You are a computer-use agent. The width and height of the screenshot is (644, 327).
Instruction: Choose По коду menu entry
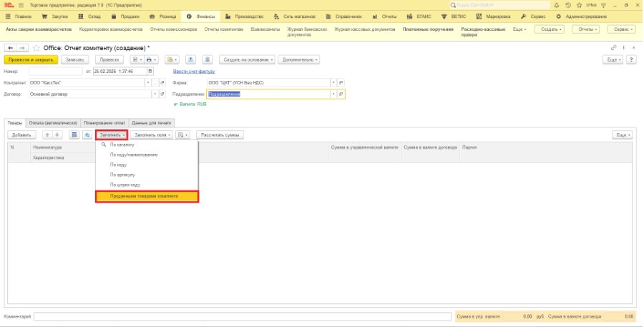pyautogui.click(x=147, y=165)
